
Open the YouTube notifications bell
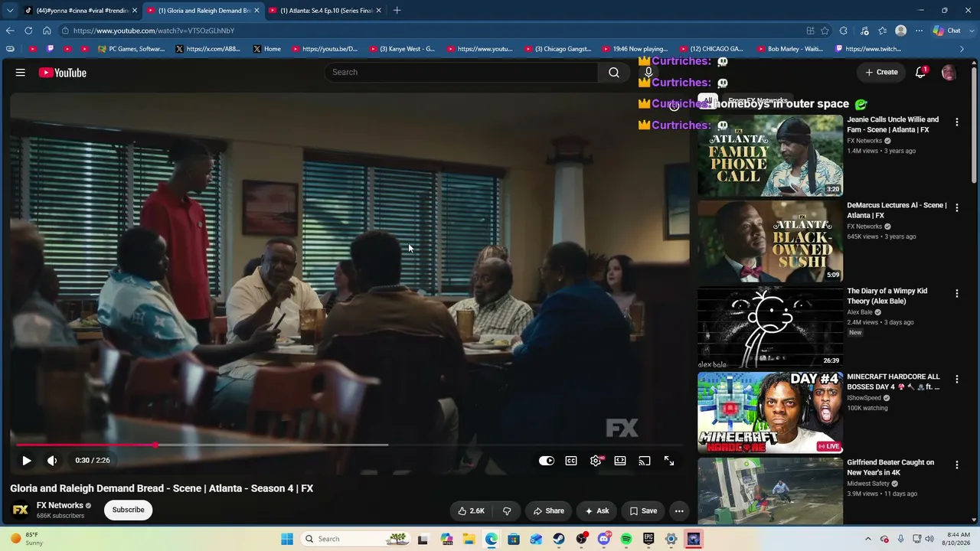coord(920,73)
